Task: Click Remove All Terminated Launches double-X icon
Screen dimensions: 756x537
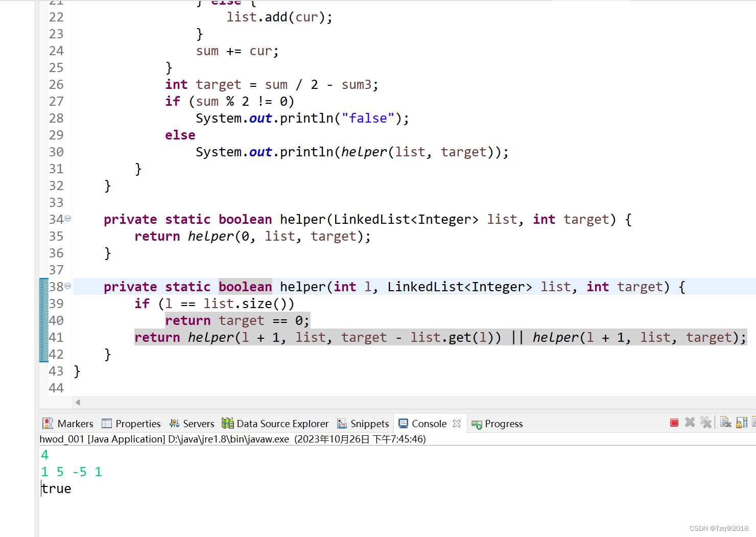Action: tap(705, 422)
